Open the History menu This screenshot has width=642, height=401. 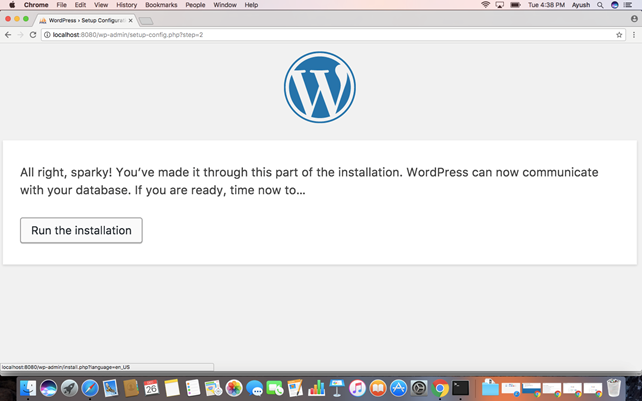click(127, 5)
